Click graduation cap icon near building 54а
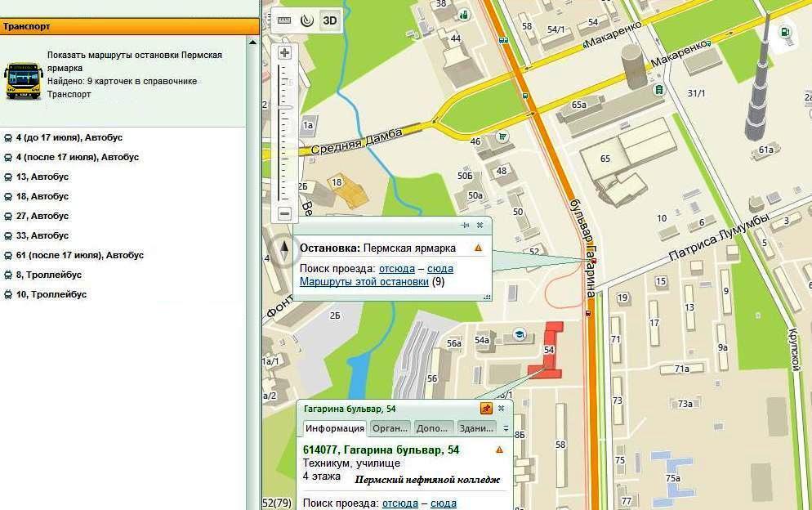Viewport: 812px width, 510px height. 519,334
